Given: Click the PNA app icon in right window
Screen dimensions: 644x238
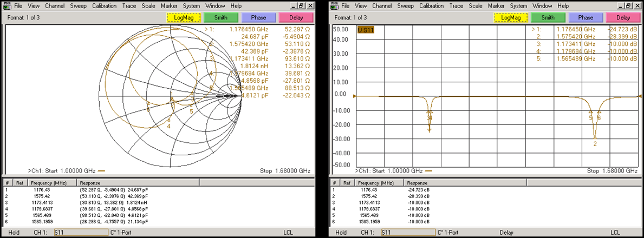Looking at the screenshot, I should tap(335, 6).
